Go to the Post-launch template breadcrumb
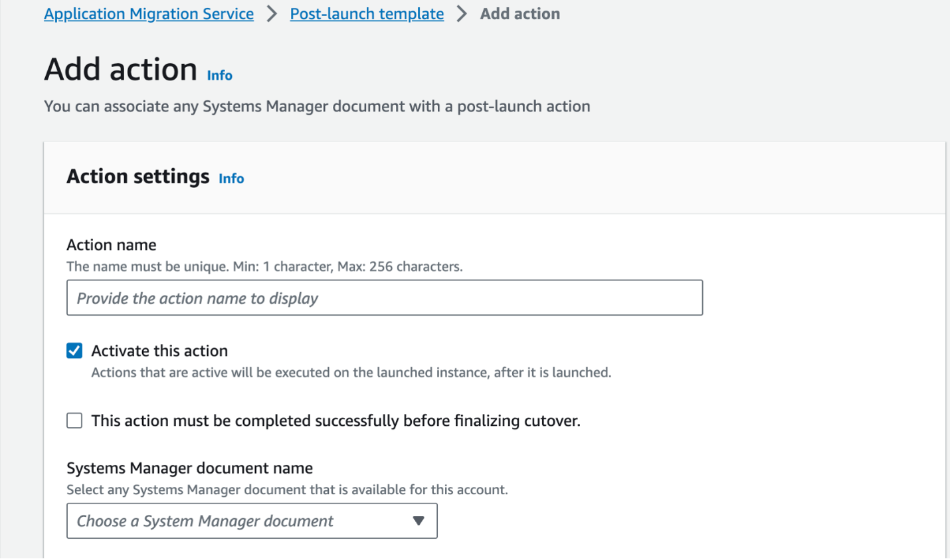 [367, 14]
